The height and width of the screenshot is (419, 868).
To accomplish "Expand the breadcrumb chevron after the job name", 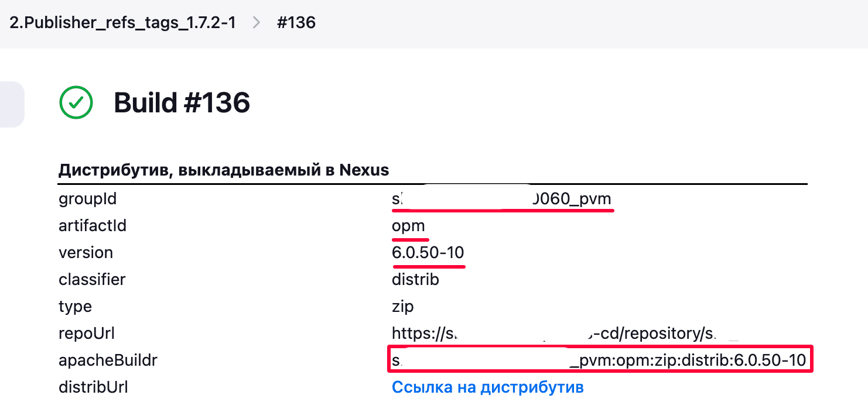I will [256, 23].
